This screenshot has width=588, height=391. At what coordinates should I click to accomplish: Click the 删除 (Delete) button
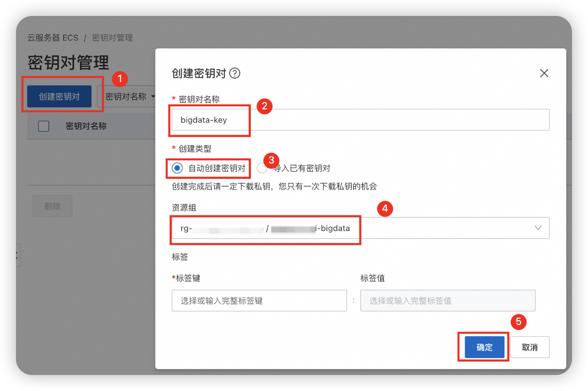pos(52,206)
